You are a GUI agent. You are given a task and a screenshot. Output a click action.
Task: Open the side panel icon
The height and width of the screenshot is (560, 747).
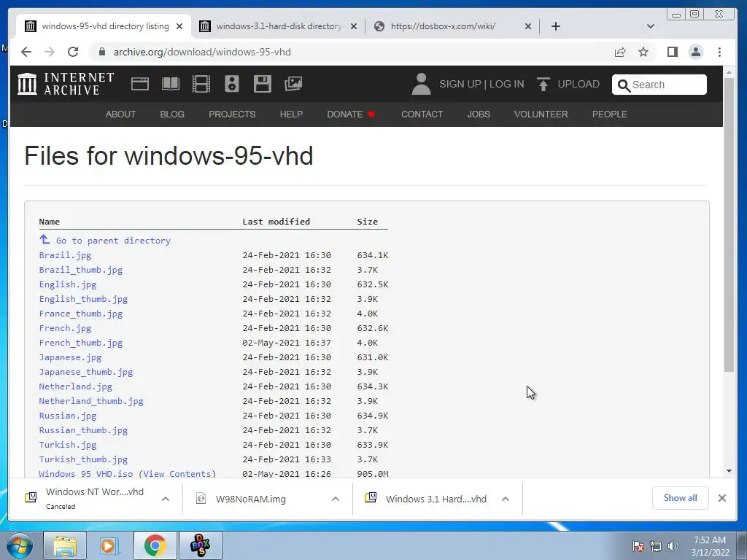(x=672, y=52)
